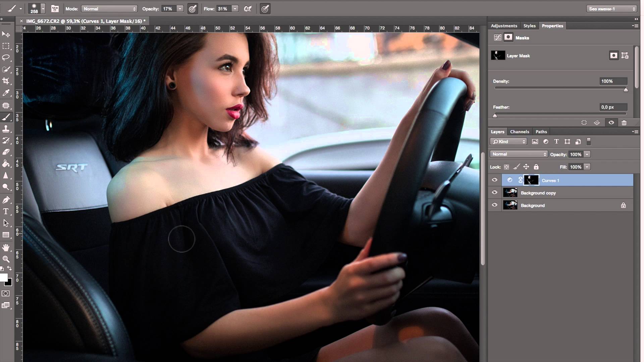The width and height of the screenshot is (644, 362).
Task: Open the Brush panel toggle
Action: [x=55, y=9]
